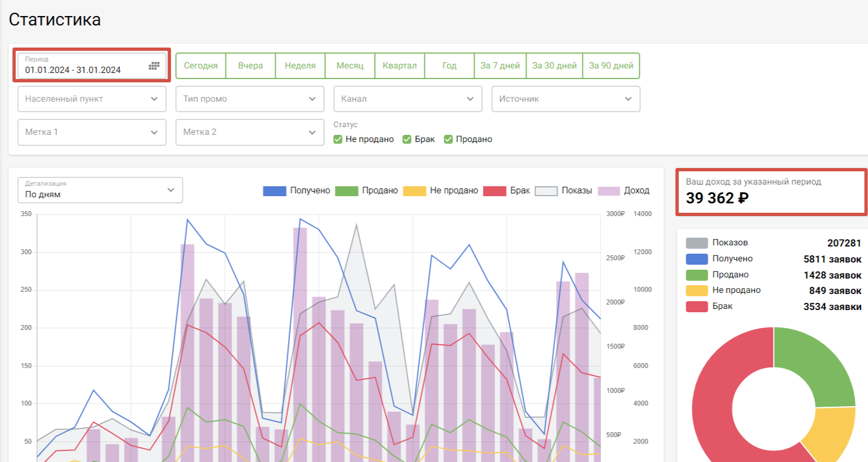This screenshot has width=868, height=462.
Task: Uncheck the Не продано status checkbox
Action: [x=338, y=139]
